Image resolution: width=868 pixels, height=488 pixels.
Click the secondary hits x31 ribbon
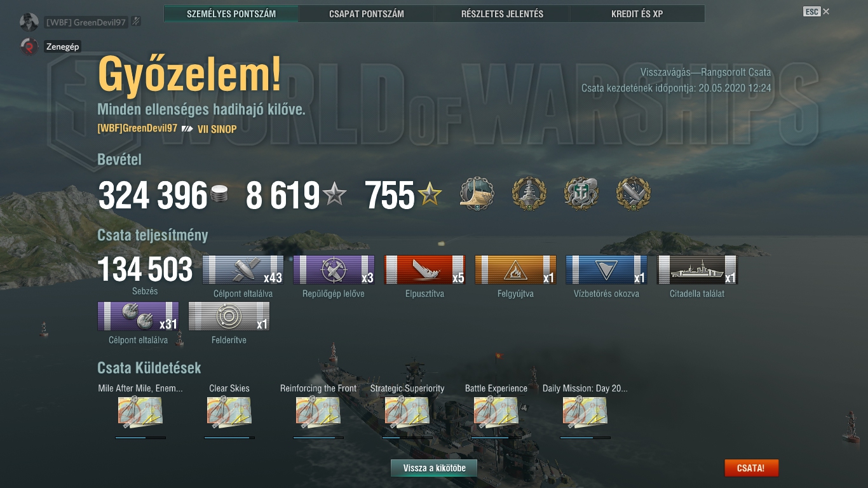139,316
